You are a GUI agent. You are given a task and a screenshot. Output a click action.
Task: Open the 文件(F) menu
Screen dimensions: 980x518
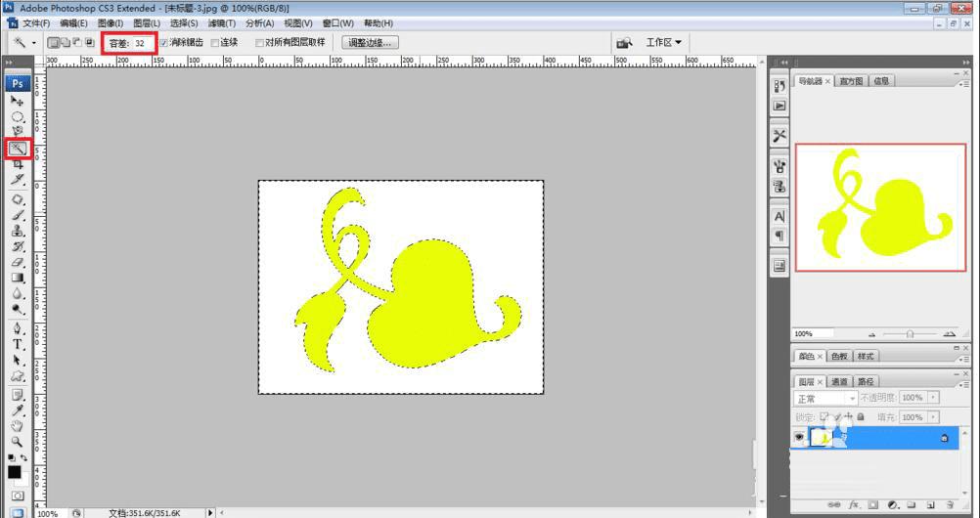36,23
